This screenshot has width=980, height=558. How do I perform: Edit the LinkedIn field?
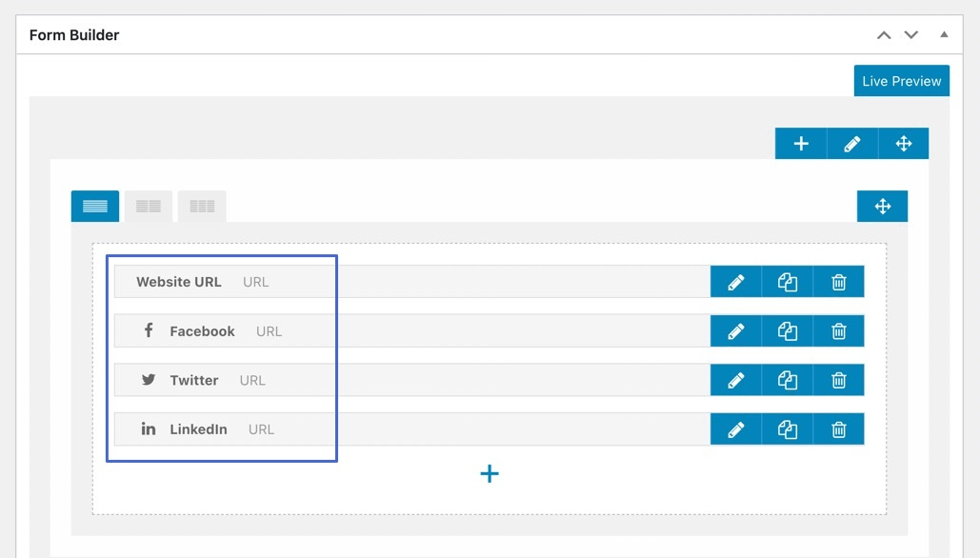click(x=736, y=428)
